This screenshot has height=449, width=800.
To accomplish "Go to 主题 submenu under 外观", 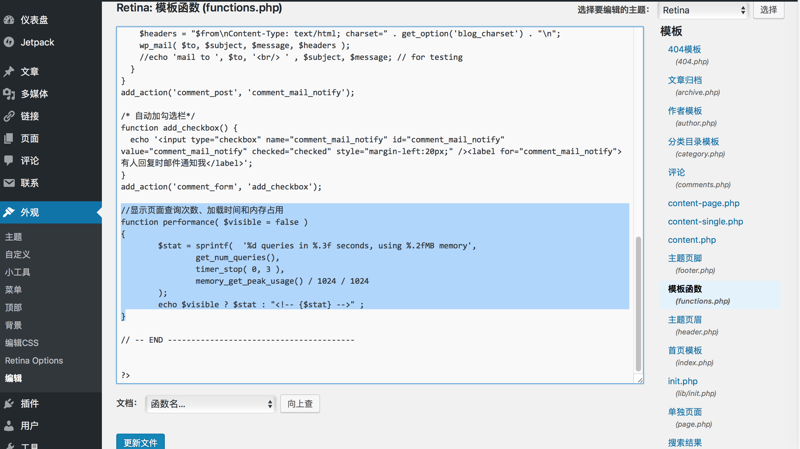I will tap(14, 237).
